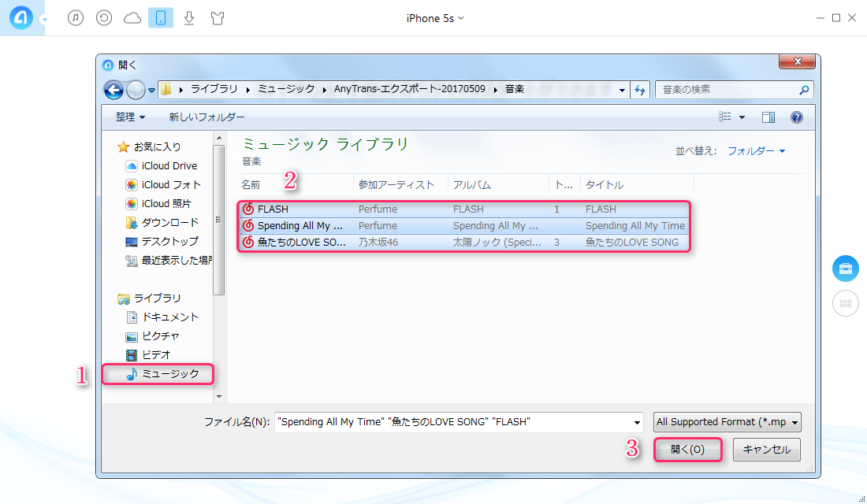Expand the file name history dropdown

point(637,423)
